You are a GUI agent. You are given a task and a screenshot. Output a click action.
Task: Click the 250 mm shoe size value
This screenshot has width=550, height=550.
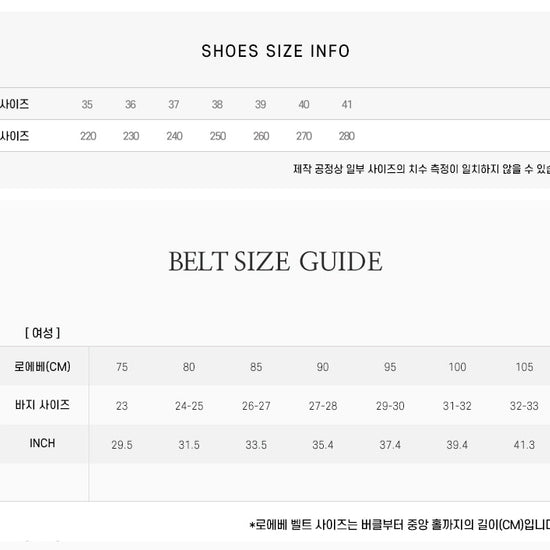[x=218, y=136]
